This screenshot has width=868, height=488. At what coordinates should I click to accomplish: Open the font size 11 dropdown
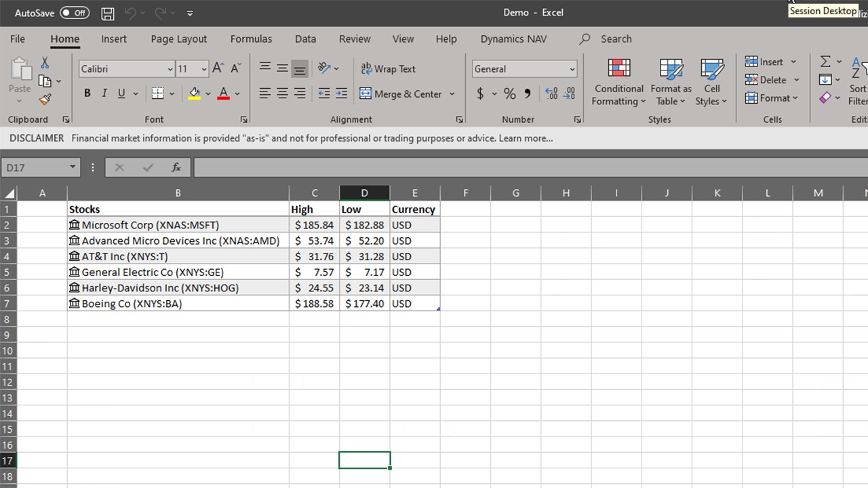tap(203, 69)
